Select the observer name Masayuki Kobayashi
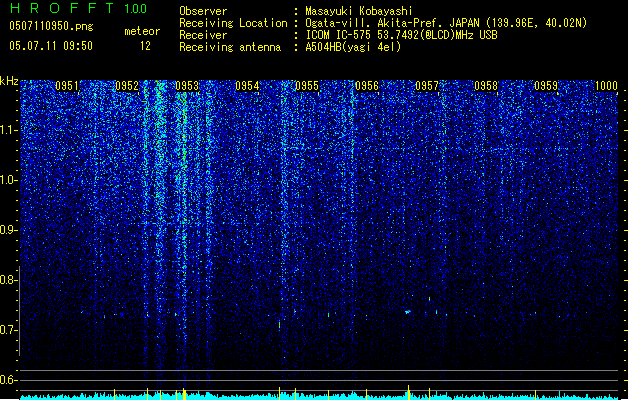This screenshot has height=400, width=629. (359, 11)
